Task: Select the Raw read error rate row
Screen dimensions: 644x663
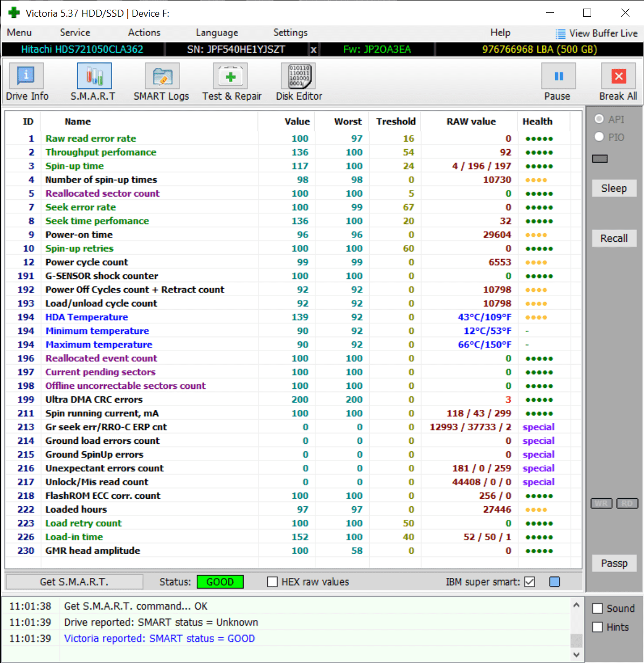Action: 293,138
